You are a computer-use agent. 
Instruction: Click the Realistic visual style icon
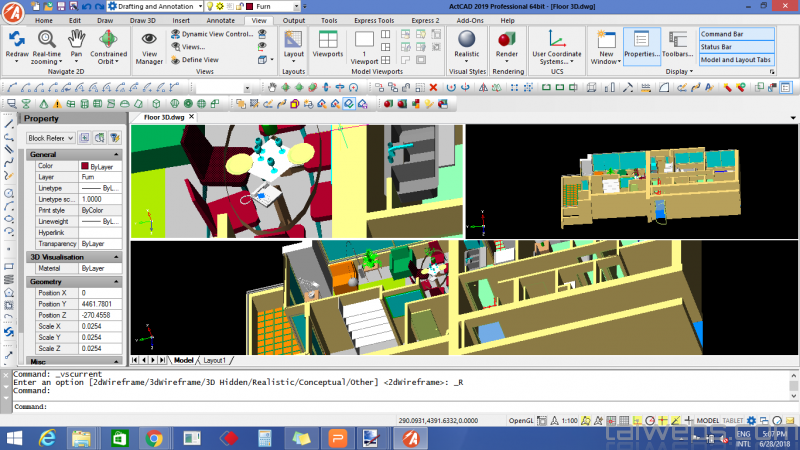(467, 38)
